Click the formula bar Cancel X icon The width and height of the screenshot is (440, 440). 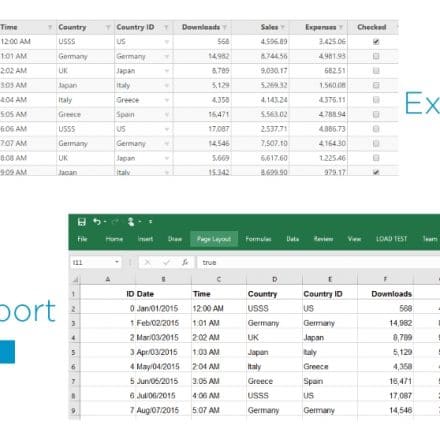147,263
